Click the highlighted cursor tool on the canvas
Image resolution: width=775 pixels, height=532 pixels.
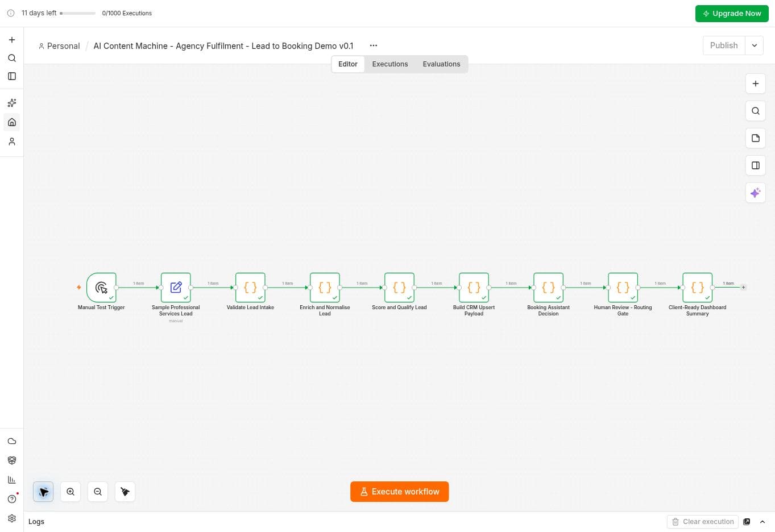43,492
